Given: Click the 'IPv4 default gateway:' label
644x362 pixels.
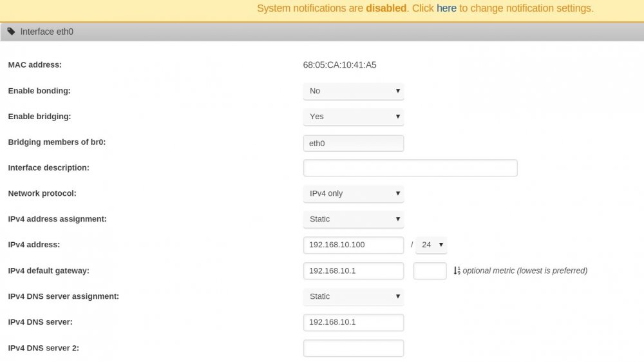Looking at the screenshot, I should [x=48, y=271].
